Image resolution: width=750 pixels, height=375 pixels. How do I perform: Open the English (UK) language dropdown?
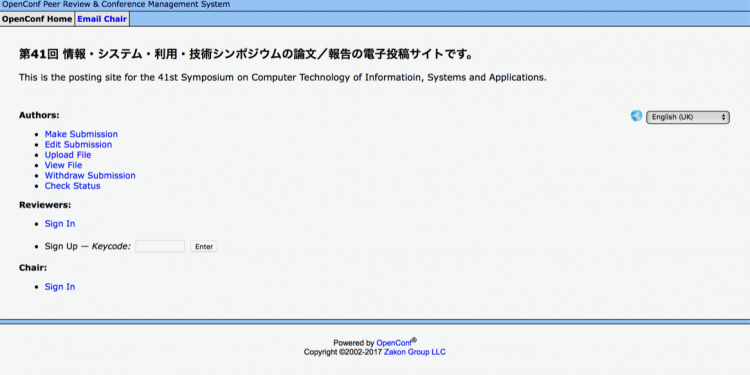point(687,117)
